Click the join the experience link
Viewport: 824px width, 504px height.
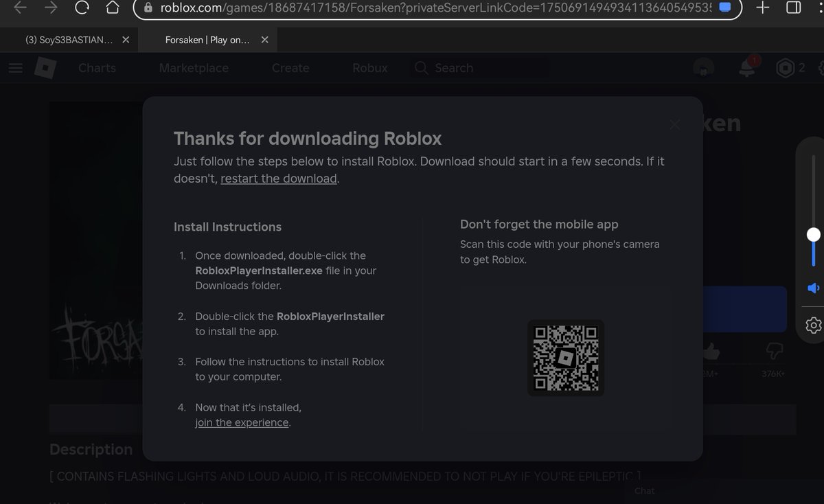click(242, 423)
